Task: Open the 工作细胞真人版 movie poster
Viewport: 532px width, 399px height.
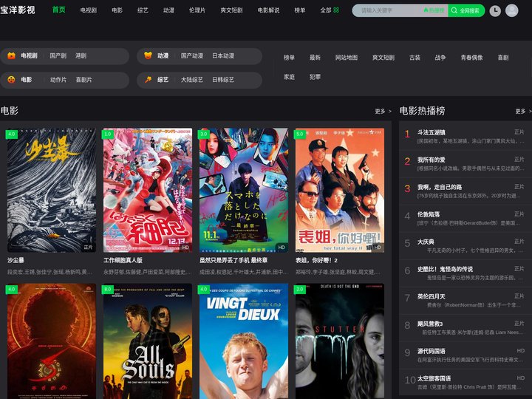Action: pyautogui.click(x=148, y=190)
